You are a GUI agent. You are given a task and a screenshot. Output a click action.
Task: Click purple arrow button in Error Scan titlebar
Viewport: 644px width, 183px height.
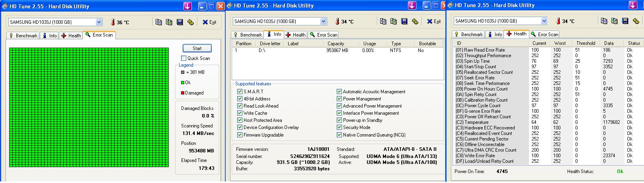(188, 6)
